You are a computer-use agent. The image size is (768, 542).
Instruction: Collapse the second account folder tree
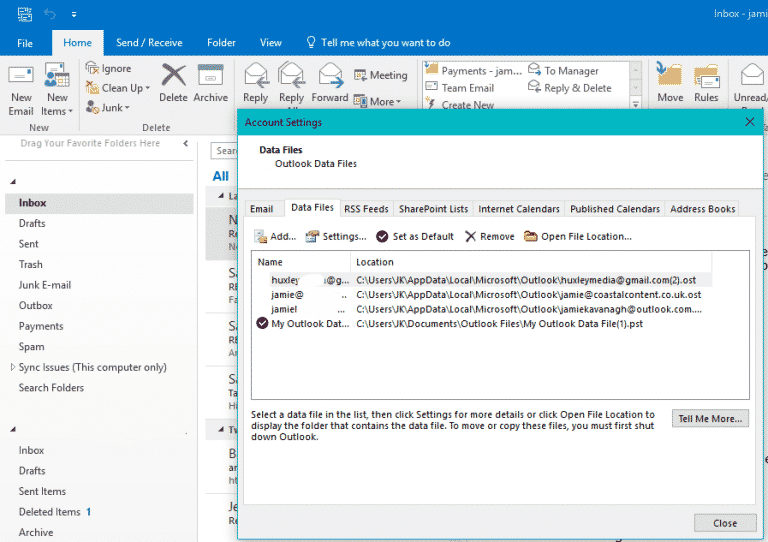[x=13, y=429]
